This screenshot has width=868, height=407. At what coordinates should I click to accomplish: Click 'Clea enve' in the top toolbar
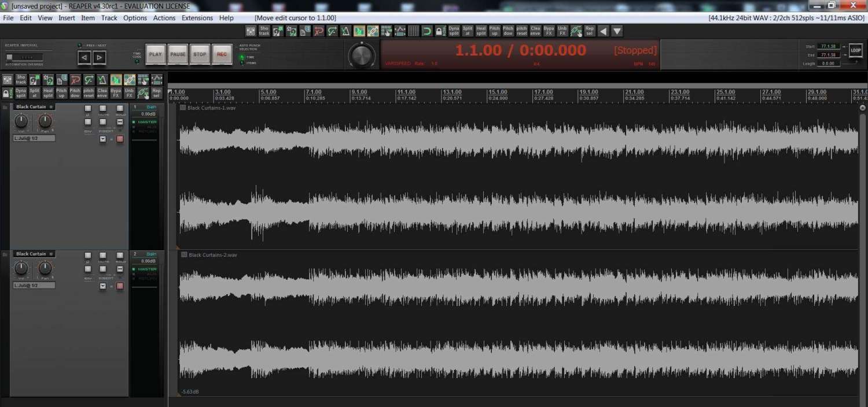tap(535, 31)
